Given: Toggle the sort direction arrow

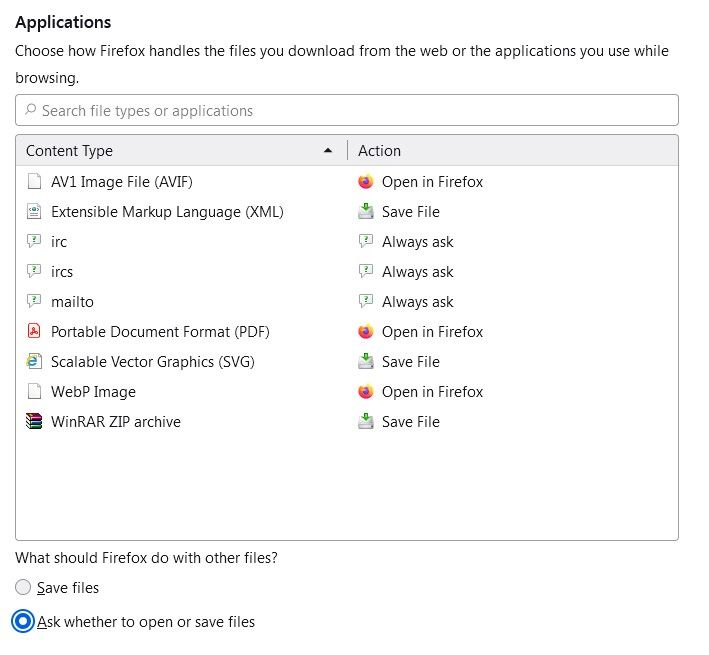Looking at the screenshot, I should tap(328, 151).
